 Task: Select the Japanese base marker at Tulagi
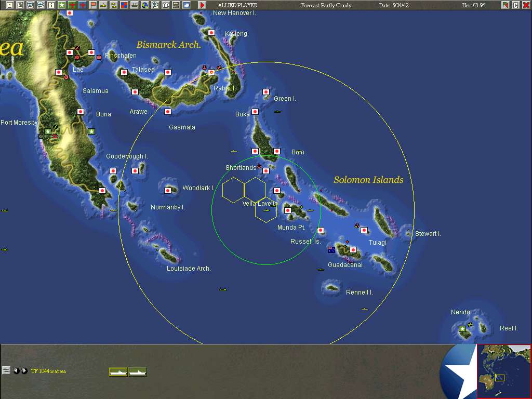pos(364,230)
